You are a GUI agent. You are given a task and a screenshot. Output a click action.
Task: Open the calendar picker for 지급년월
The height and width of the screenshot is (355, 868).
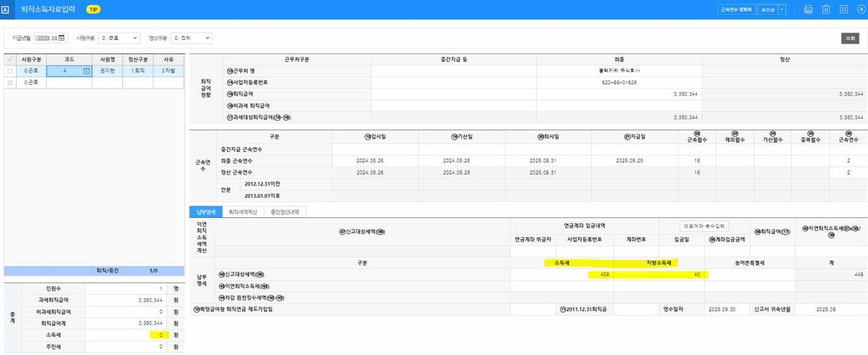click(x=61, y=38)
